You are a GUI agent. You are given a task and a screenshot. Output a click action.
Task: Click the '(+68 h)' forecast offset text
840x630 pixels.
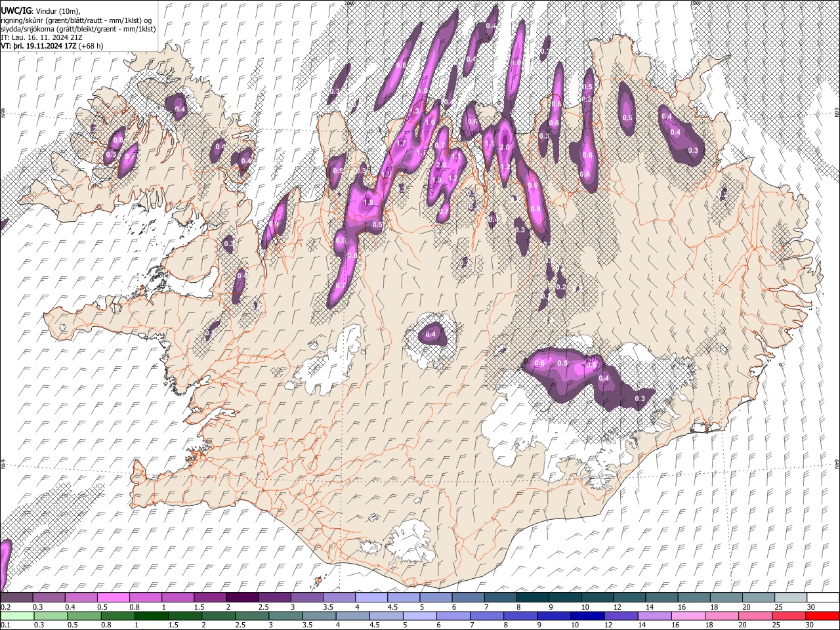point(91,46)
